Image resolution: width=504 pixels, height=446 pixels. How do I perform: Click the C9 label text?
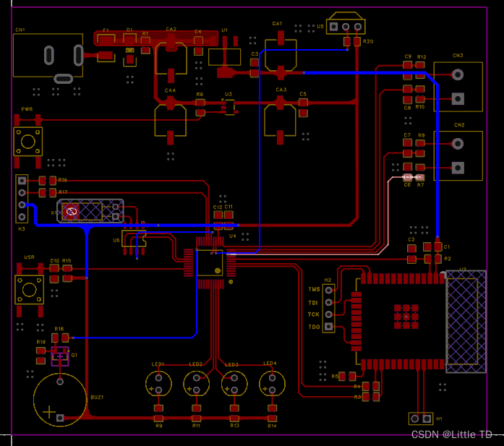408,56
